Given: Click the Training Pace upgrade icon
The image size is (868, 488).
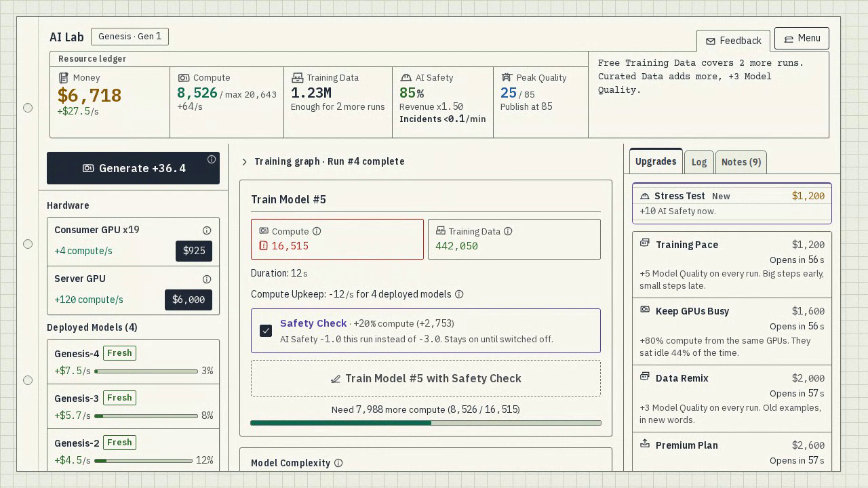Looking at the screenshot, I should click(x=645, y=243).
